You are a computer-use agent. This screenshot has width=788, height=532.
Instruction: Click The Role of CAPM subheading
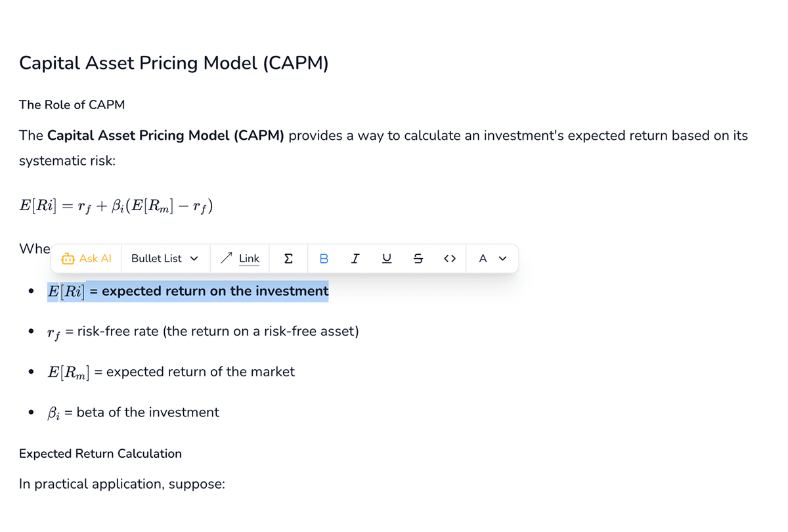tap(72, 104)
